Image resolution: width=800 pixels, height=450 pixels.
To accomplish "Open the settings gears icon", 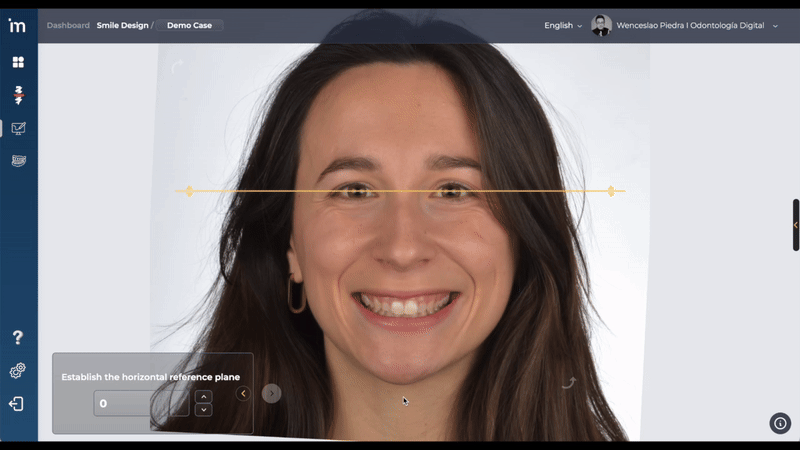I will coord(17,371).
